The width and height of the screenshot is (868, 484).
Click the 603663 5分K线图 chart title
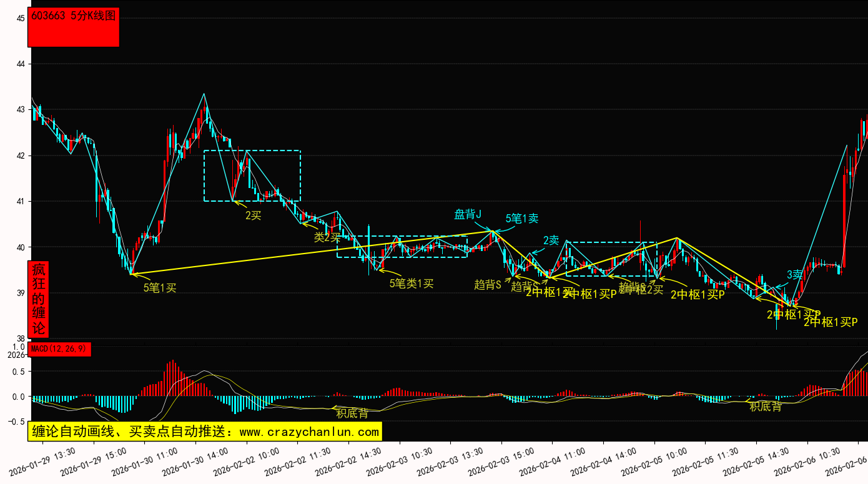pos(73,16)
